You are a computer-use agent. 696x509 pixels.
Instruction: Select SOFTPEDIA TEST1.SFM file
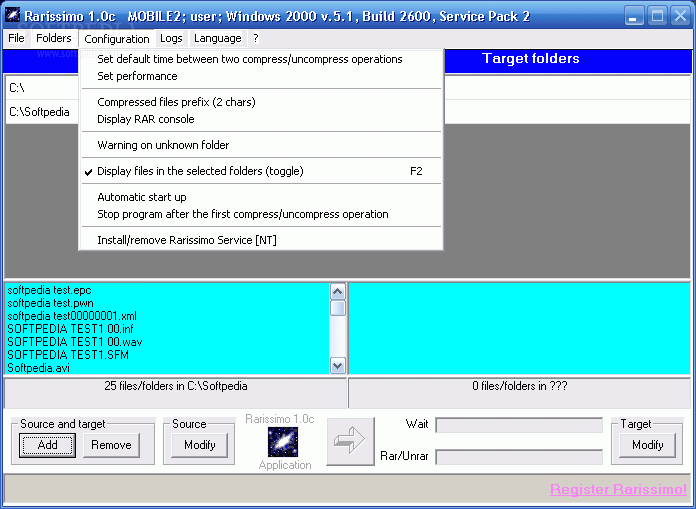68,355
